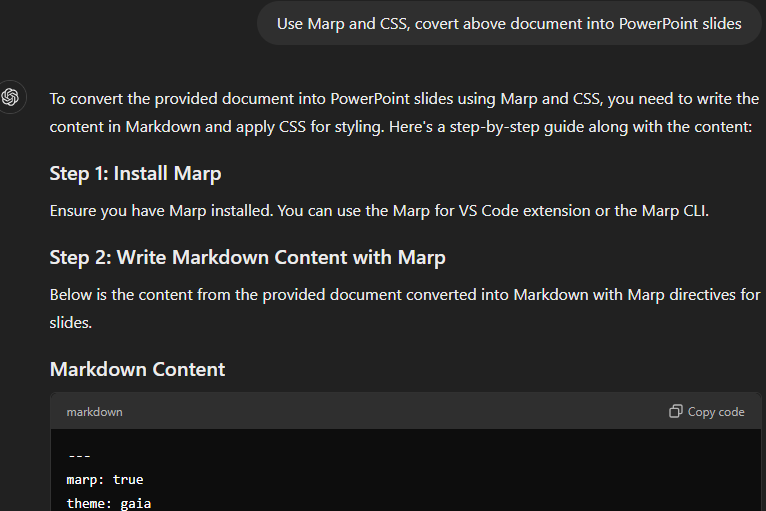Image resolution: width=766 pixels, height=511 pixels.
Task: Click the word "gaia" theme value
Action: [135, 503]
